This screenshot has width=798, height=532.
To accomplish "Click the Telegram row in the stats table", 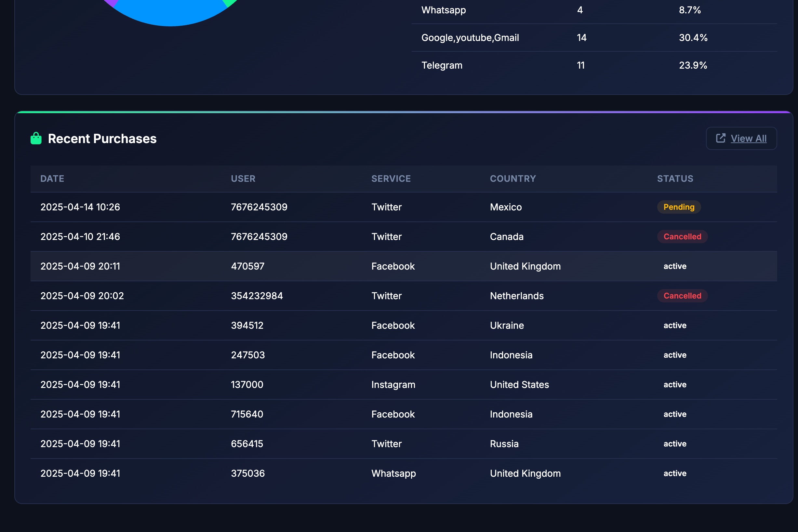I will (594, 65).
